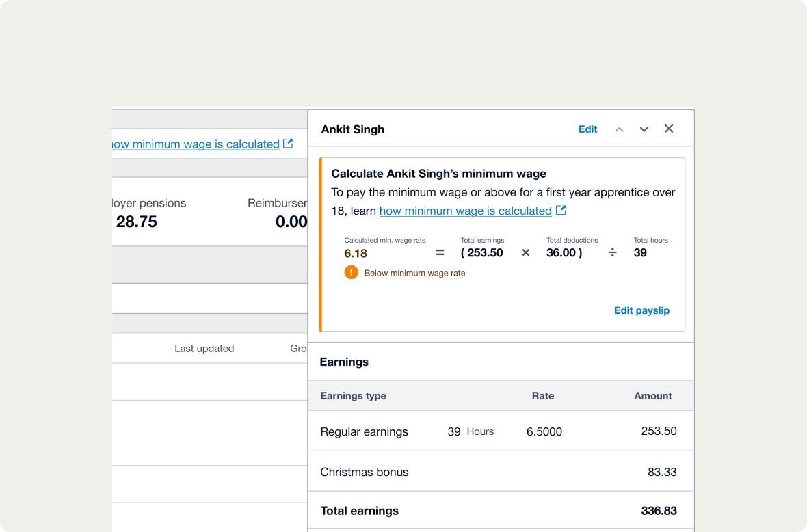This screenshot has width=807, height=532.
Task: Go to previous employee with up chevron
Action: coord(619,129)
